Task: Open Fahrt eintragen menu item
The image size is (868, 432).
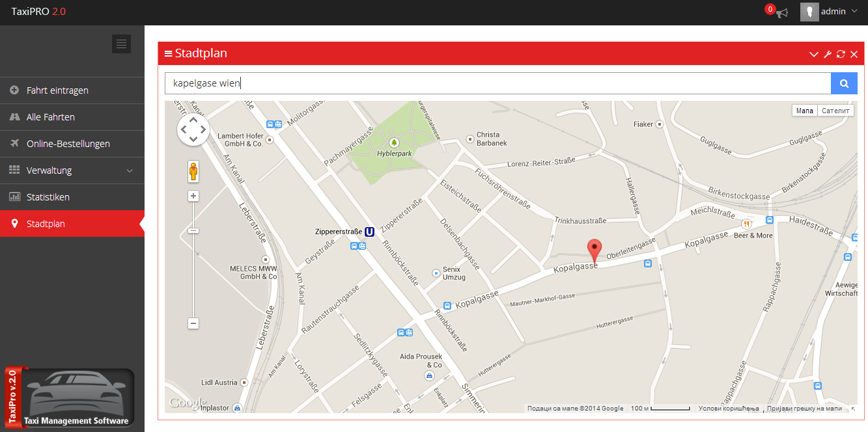Action: pyautogui.click(x=72, y=90)
